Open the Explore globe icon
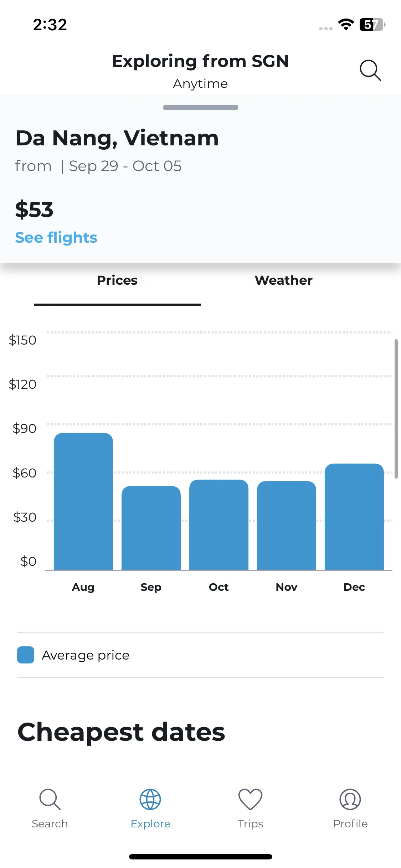This screenshot has height=868, width=401. pyautogui.click(x=150, y=799)
